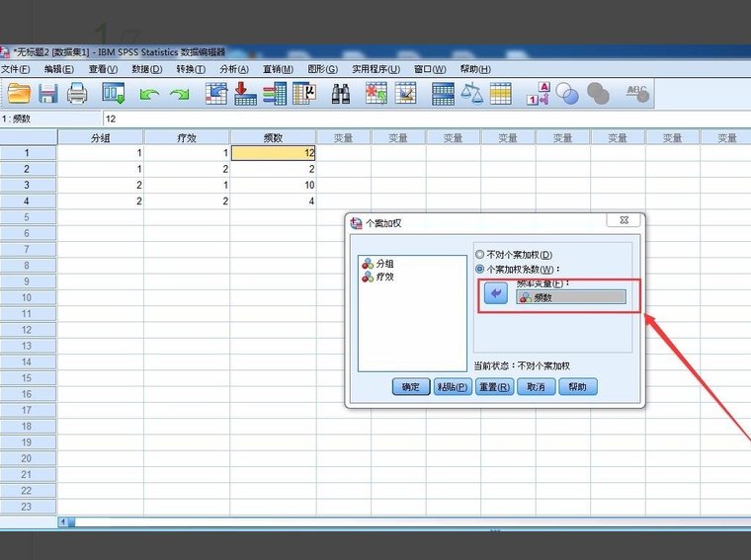
Task: Select the 个案加权系数 radio option
Action: coord(481,269)
